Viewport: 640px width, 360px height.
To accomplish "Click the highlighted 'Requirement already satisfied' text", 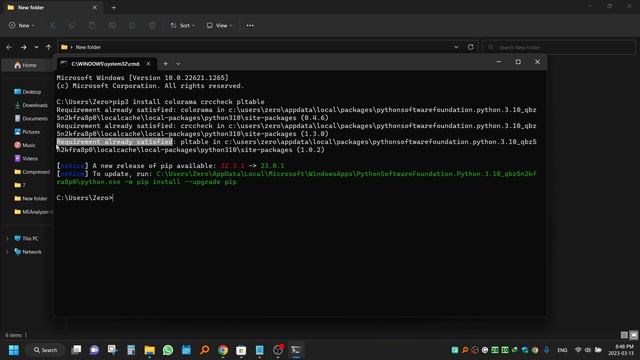I will [114, 142].
